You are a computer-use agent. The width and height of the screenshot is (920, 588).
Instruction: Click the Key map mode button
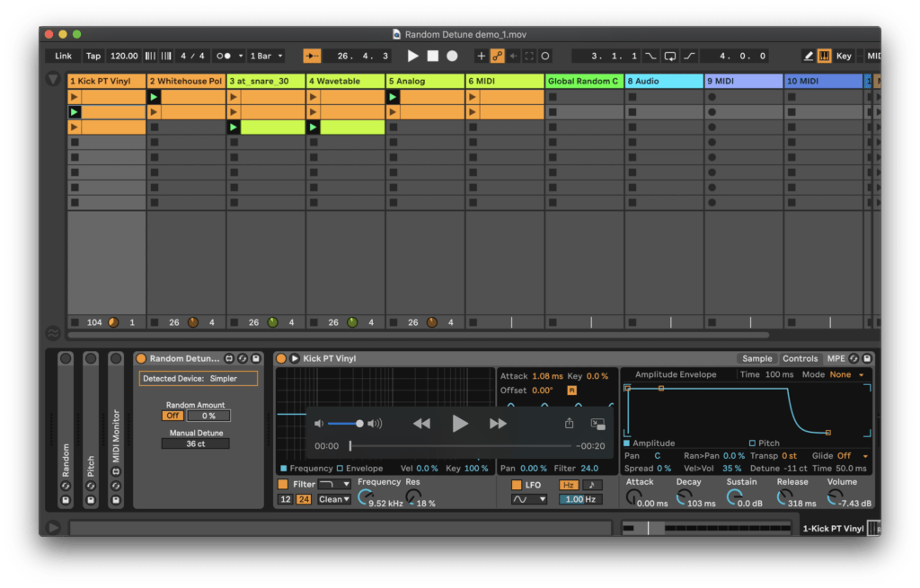[844, 56]
